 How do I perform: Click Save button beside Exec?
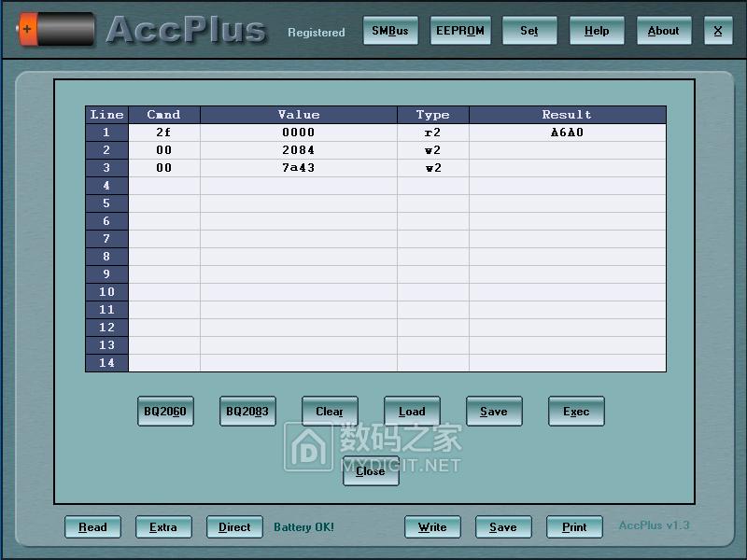point(494,411)
